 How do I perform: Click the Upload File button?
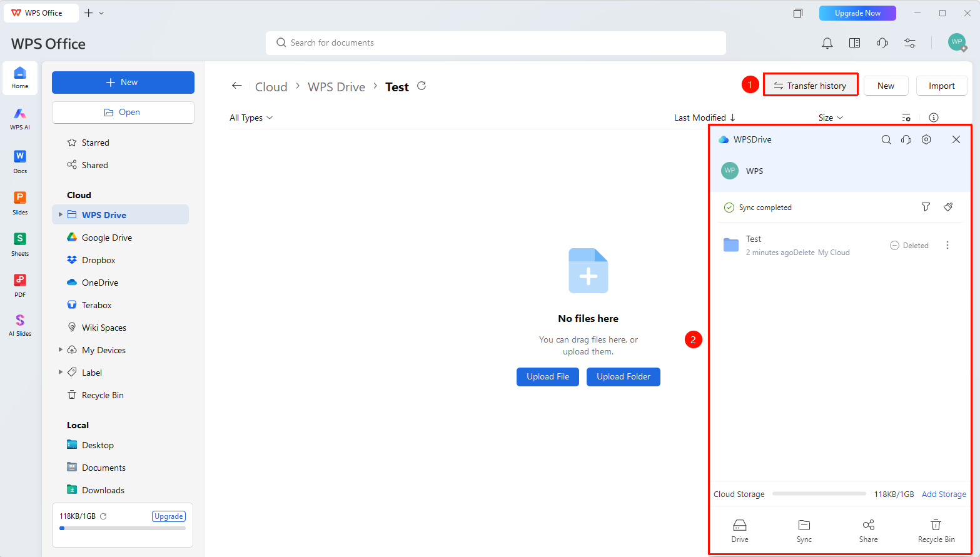pos(548,376)
